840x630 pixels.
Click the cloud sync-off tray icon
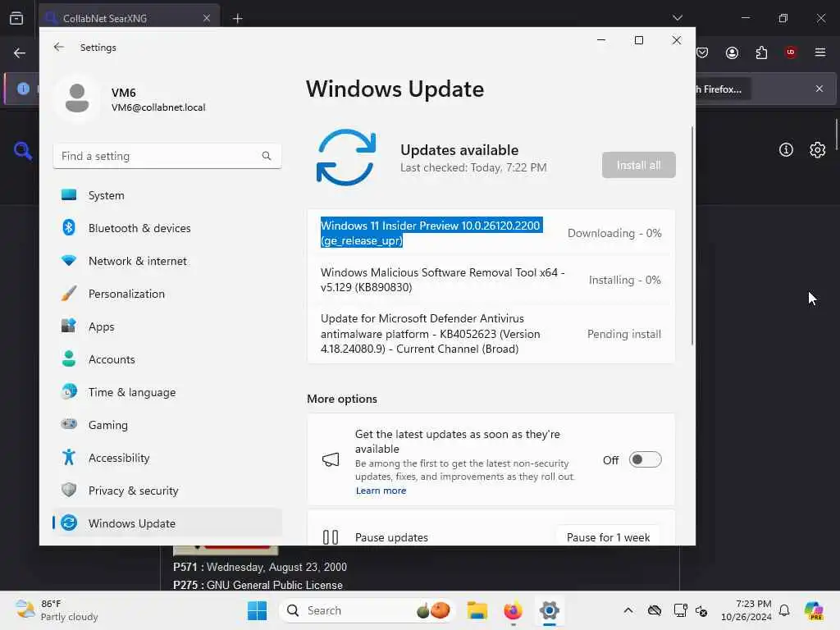pyautogui.click(x=654, y=610)
